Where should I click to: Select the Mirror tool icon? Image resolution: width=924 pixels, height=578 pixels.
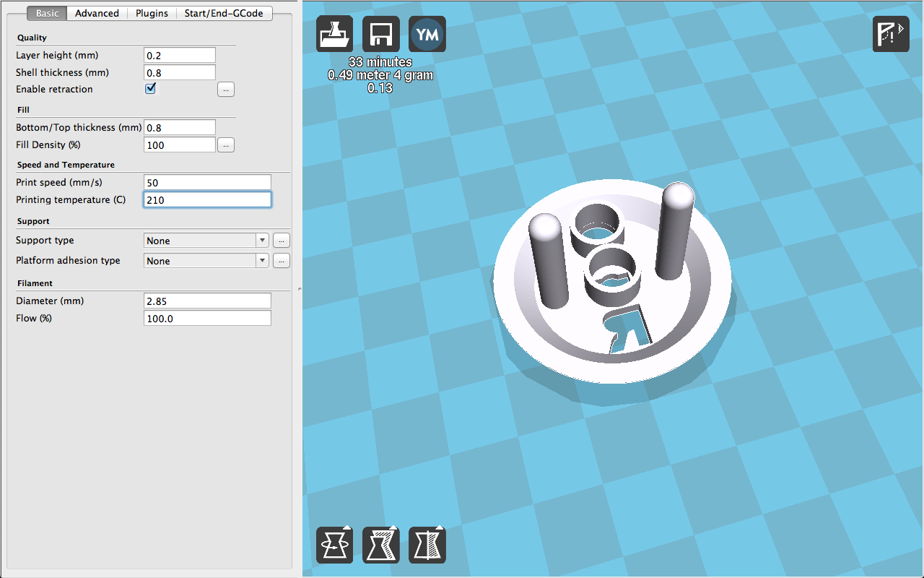[427, 545]
